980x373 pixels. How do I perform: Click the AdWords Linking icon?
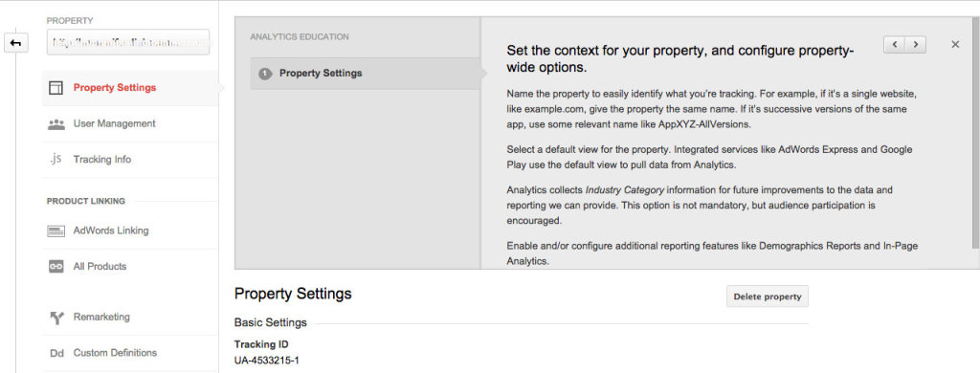pyautogui.click(x=56, y=230)
